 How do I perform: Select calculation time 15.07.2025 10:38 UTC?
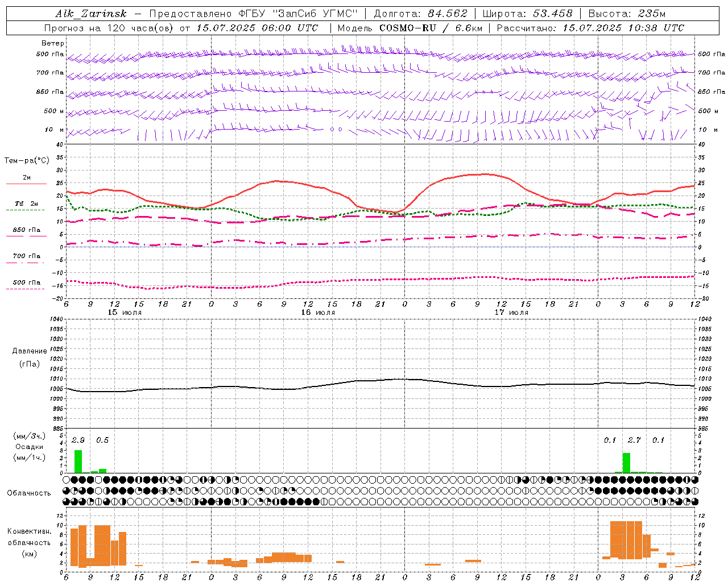[x=623, y=28]
